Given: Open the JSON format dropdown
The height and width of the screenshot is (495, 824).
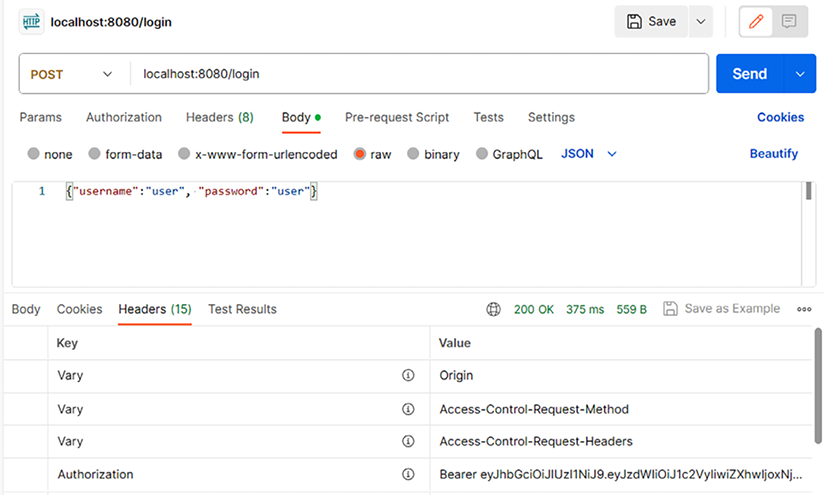Looking at the screenshot, I should (590, 154).
